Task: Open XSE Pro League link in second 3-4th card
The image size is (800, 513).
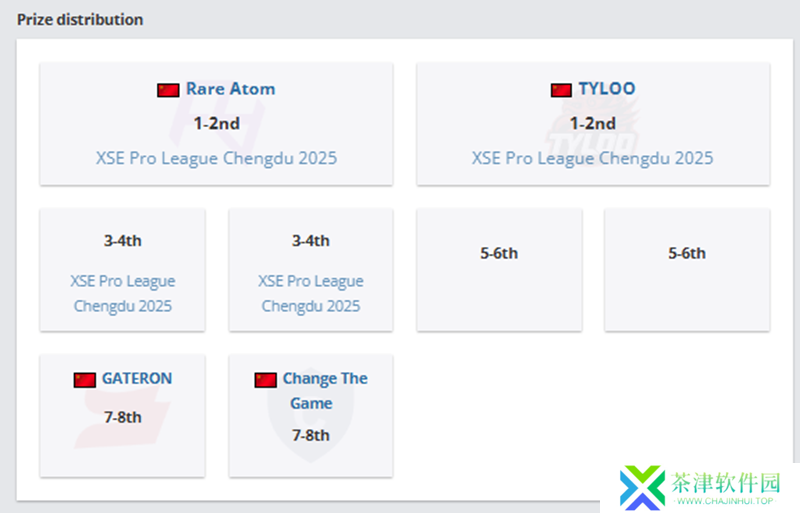Action: 311,294
